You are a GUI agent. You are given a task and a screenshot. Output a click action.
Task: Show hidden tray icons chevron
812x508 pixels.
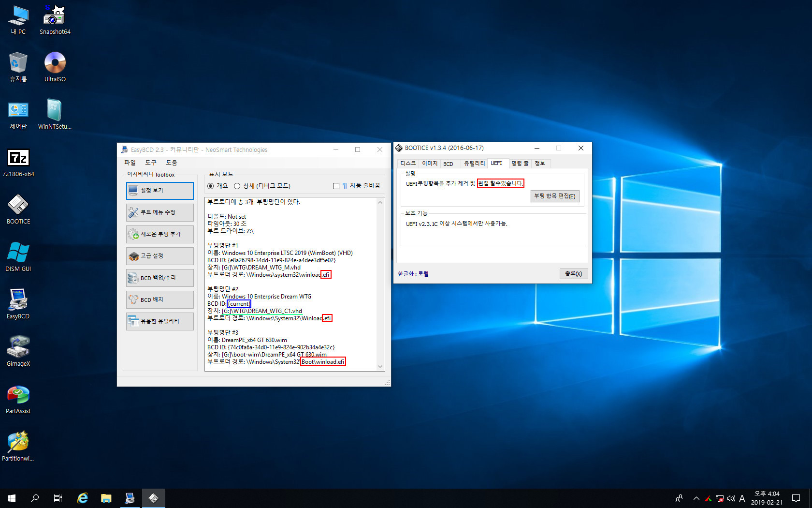coord(696,498)
